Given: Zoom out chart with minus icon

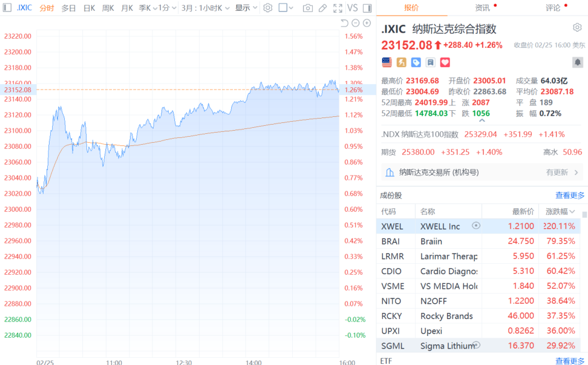Looking at the screenshot, I should pos(356,23).
